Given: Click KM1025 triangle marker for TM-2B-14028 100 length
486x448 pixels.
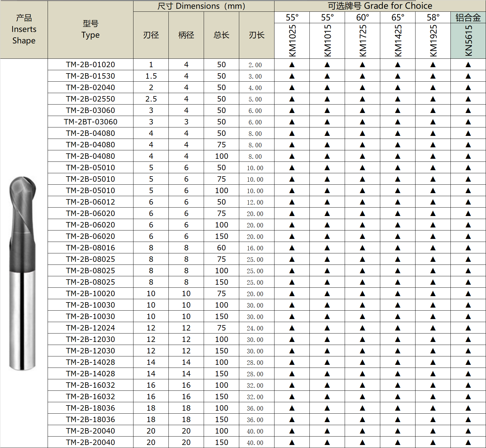Looking at the screenshot, I should [x=292, y=362].
